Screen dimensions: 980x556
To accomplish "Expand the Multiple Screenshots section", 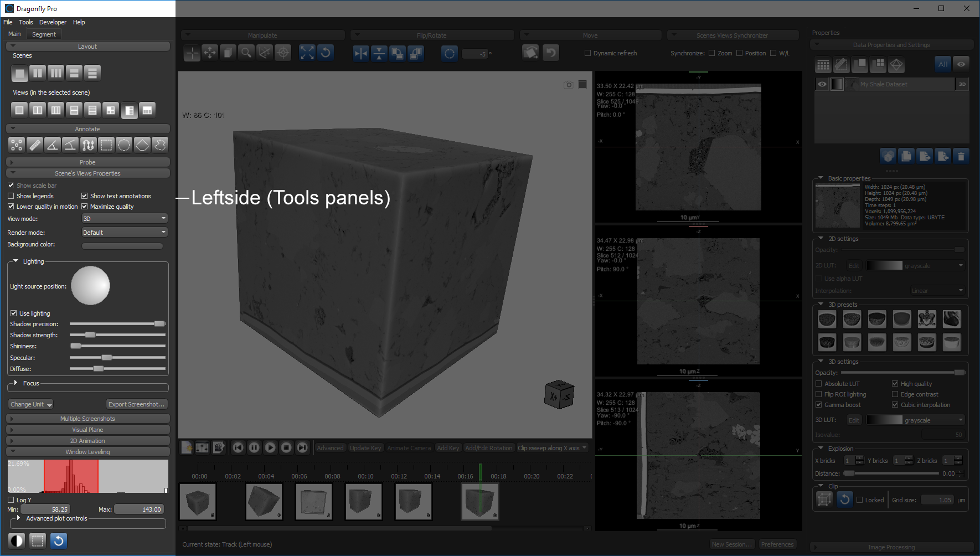I will pos(87,419).
